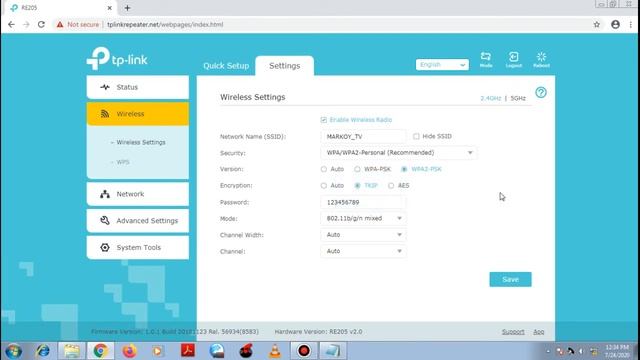Open the Security dropdown
Screen dimensions: 640x360
tap(399, 153)
